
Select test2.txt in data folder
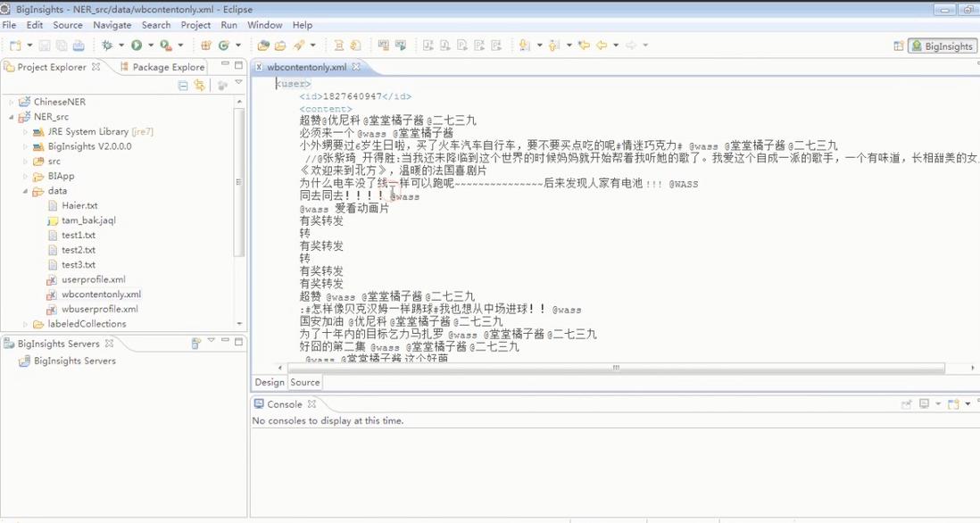click(x=79, y=250)
